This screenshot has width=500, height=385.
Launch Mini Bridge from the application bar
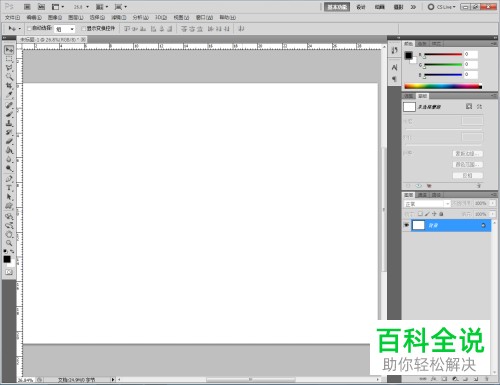[41, 7]
